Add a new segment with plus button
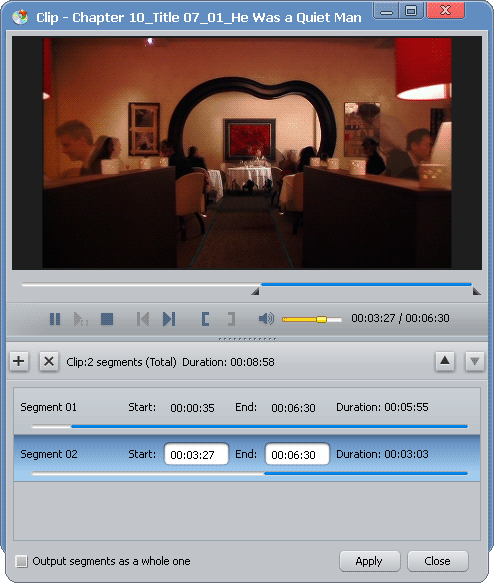 (x=19, y=361)
